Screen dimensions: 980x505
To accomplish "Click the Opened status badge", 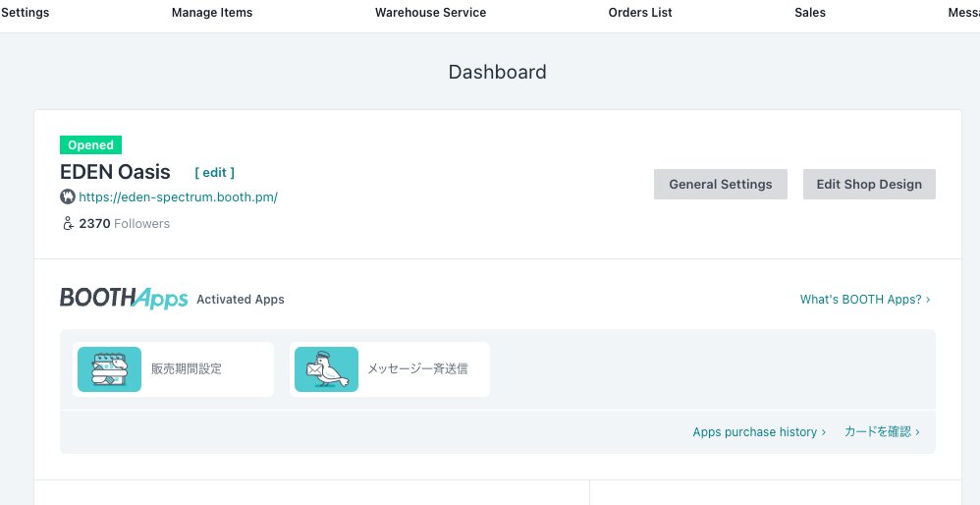I will click(90, 145).
